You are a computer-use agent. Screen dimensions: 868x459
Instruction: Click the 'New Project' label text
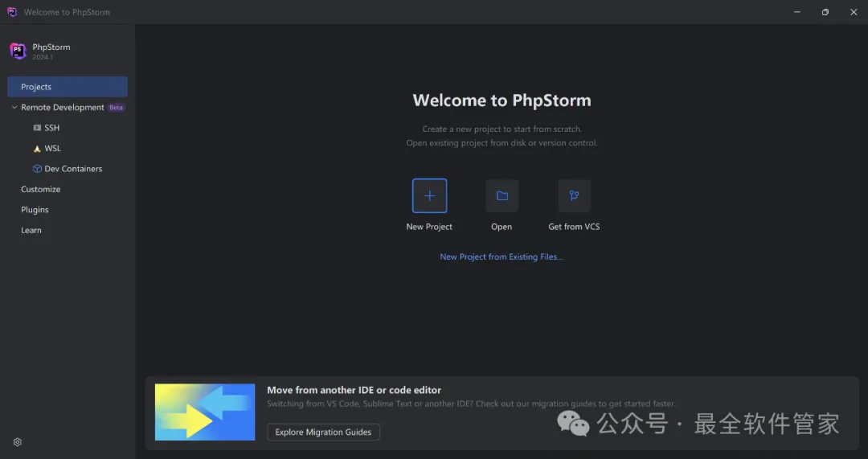click(429, 227)
